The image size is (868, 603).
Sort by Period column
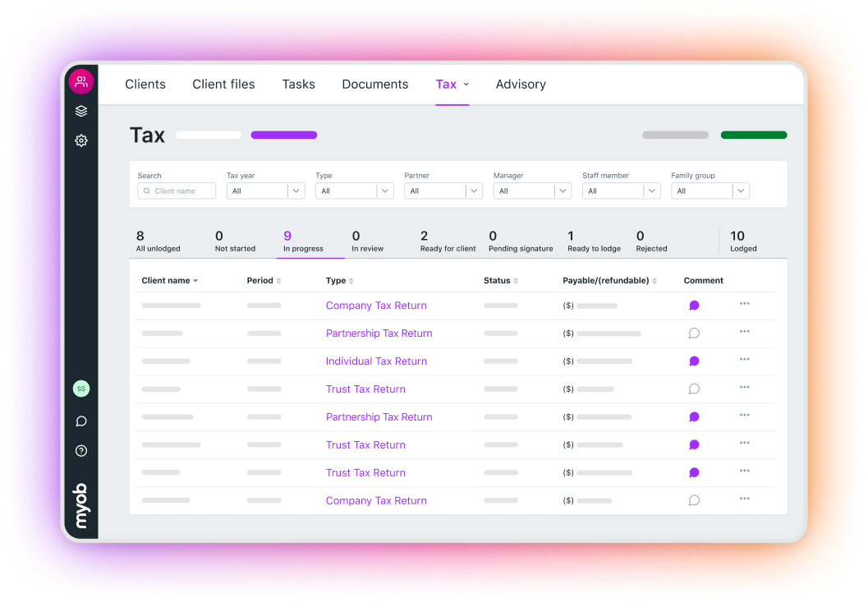coord(278,281)
